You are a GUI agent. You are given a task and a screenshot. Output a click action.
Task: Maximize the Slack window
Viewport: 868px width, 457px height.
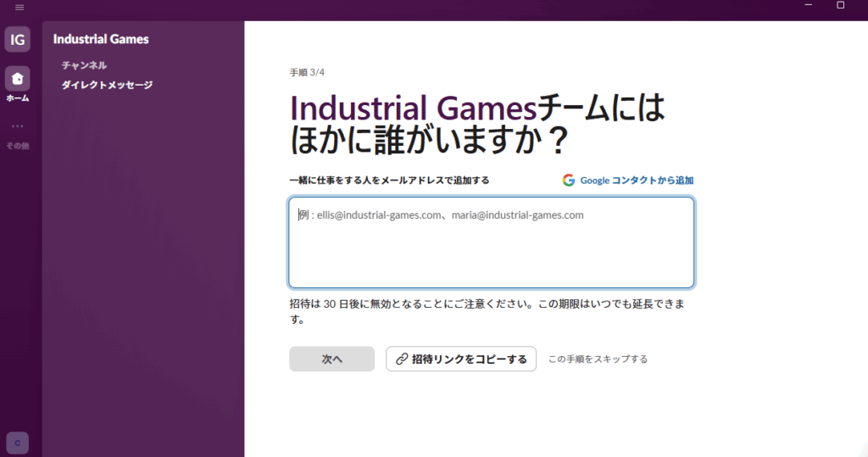point(840,5)
